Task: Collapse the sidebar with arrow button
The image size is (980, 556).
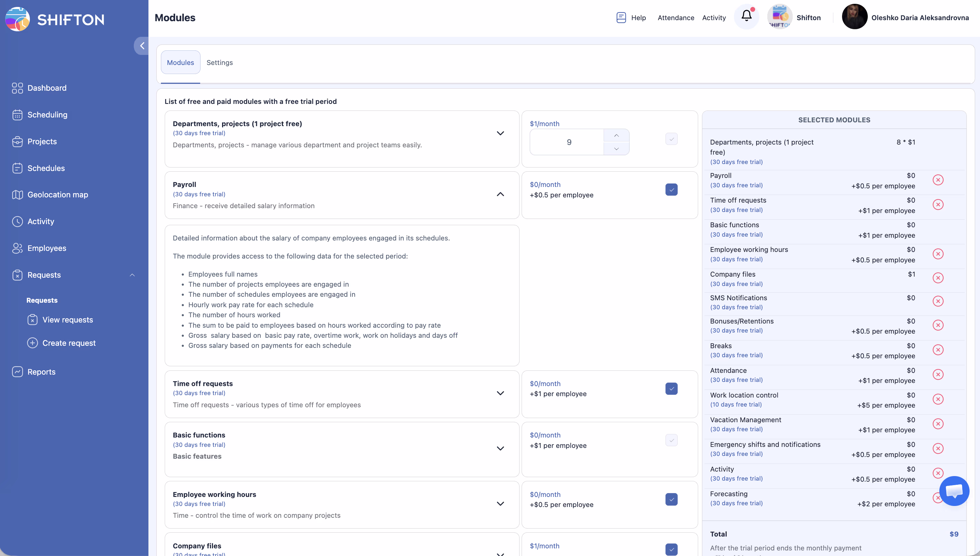Action: [x=142, y=46]
